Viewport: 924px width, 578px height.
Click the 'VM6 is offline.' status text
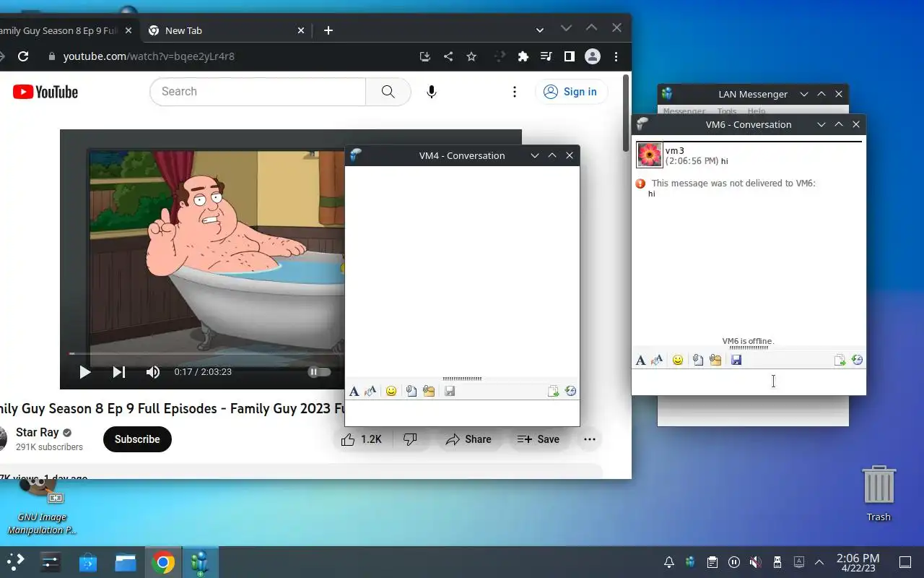tap(748, 341)
